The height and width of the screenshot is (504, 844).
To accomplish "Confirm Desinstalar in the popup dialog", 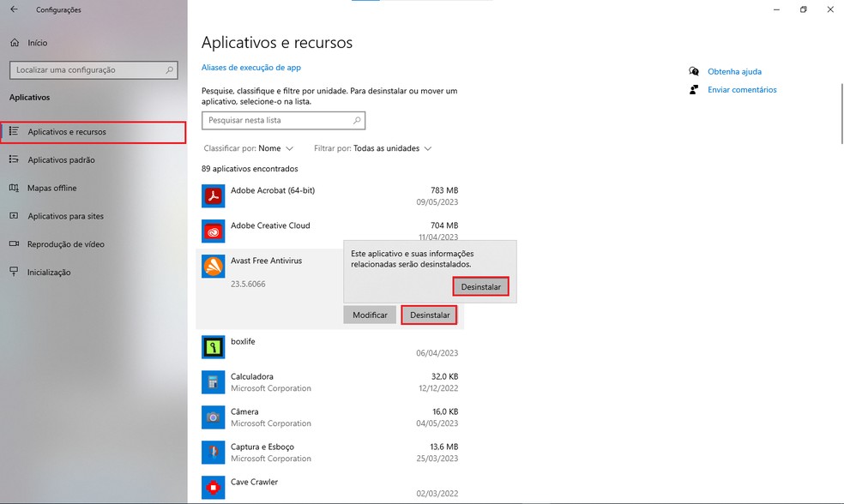I will click(480, 287).
